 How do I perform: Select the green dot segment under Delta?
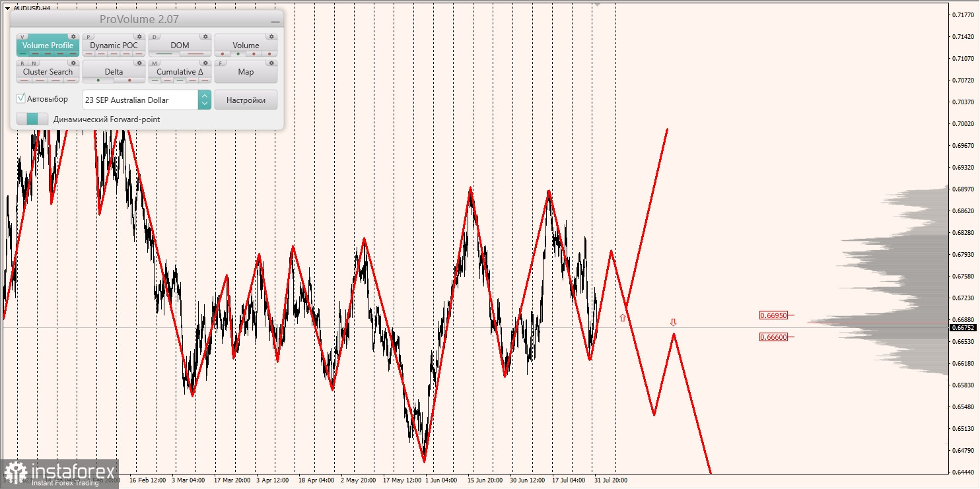coord(98,81)
